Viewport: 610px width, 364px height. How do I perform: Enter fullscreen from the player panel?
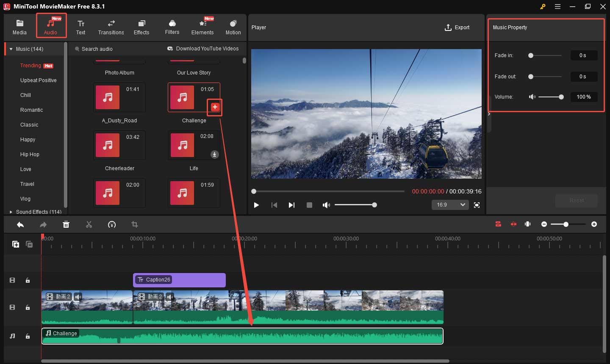(477, 205)
